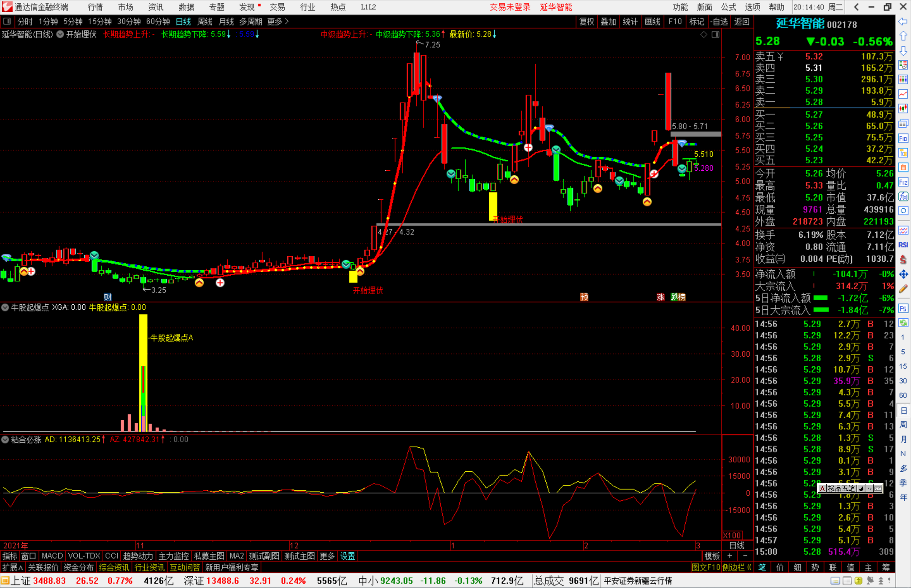Open the 更多 indicators menu in bottom tabs

[x=327, y=556]
